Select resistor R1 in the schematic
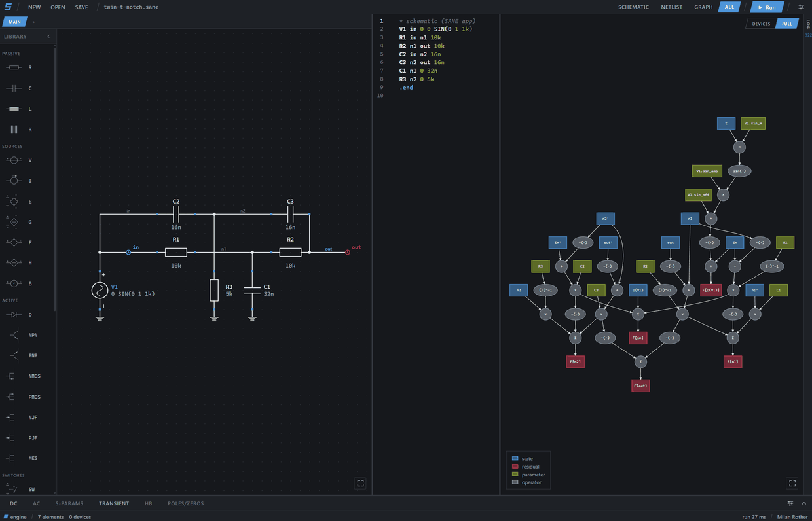Screen dimensions: 812x521 pyautogui.click(x=176, y=252)
